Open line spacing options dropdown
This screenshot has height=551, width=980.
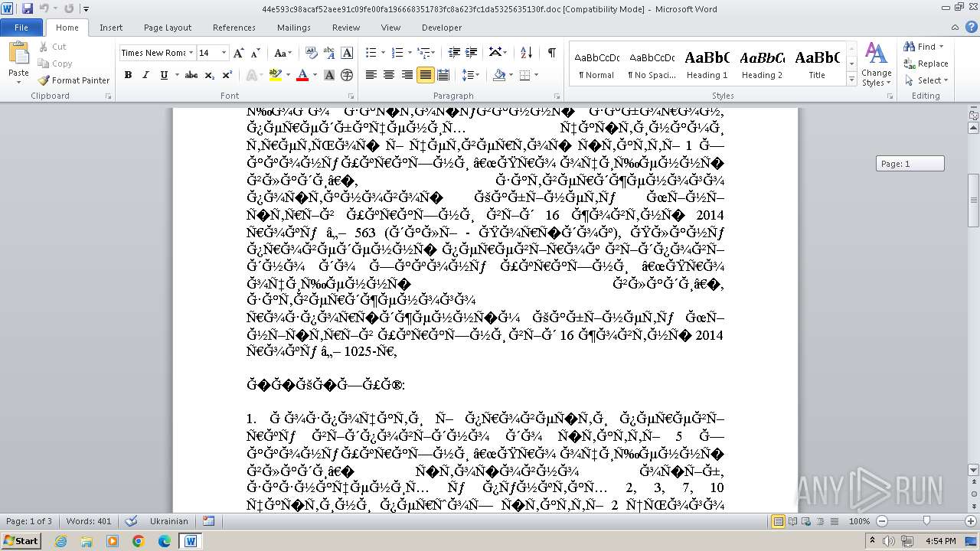click(471, 75)
